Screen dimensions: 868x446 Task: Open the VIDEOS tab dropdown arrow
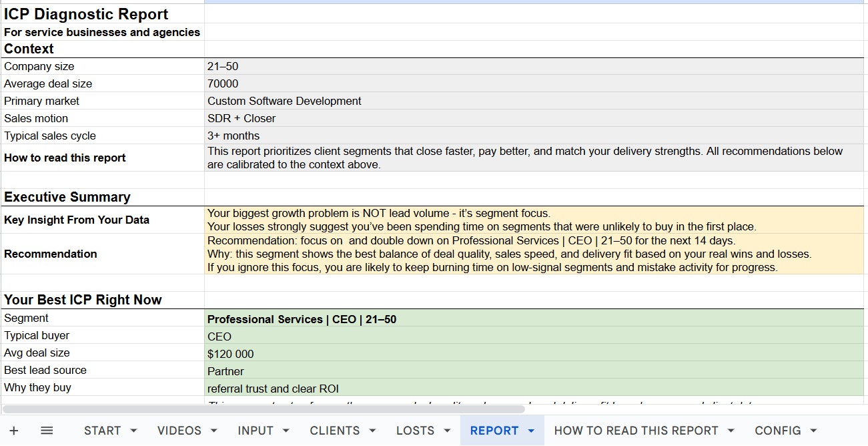coord(213,431)
